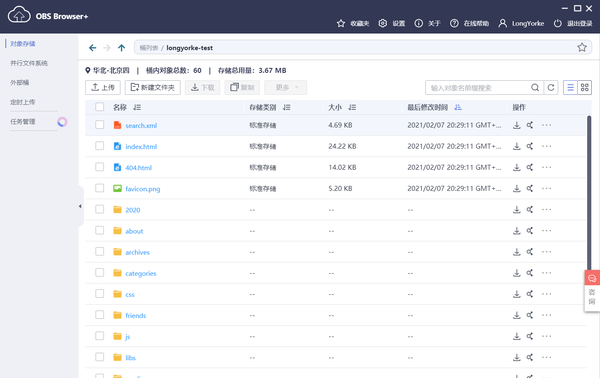Collapse the left sidebar panel

click(80, 206)
